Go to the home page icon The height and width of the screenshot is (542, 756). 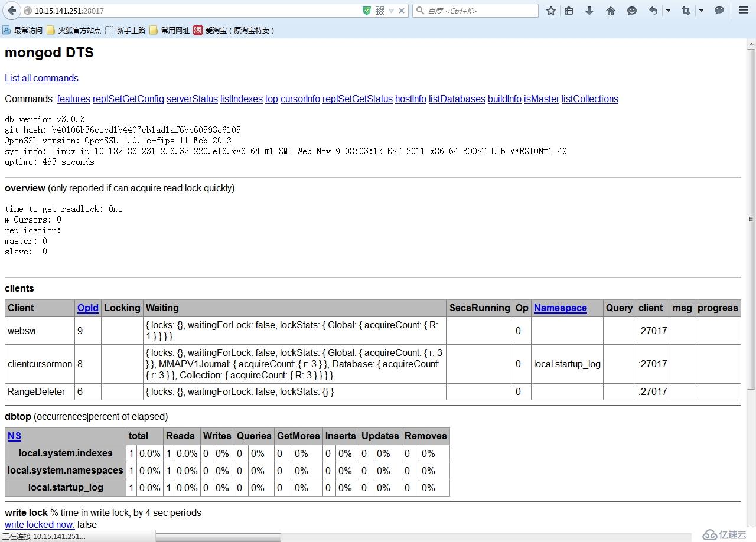click(611, 11)
